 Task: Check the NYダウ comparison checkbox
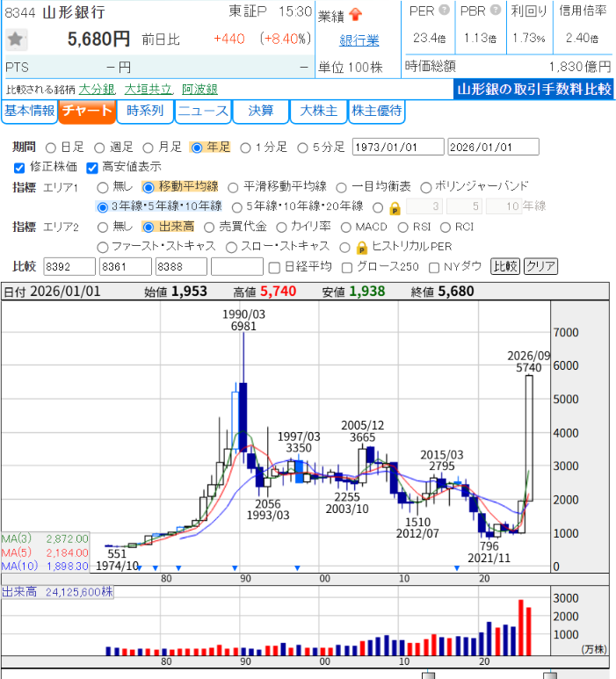pos(433,268)
